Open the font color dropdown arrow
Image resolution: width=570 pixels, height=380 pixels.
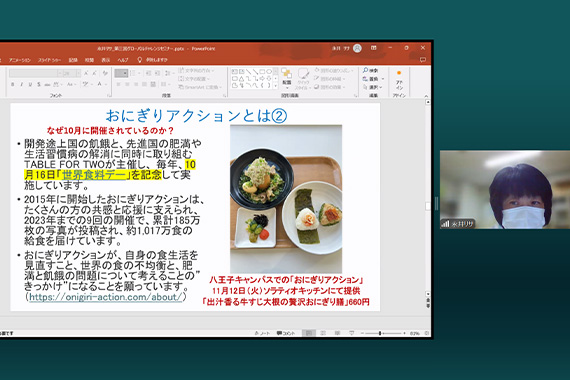click(x=105, y=84)
